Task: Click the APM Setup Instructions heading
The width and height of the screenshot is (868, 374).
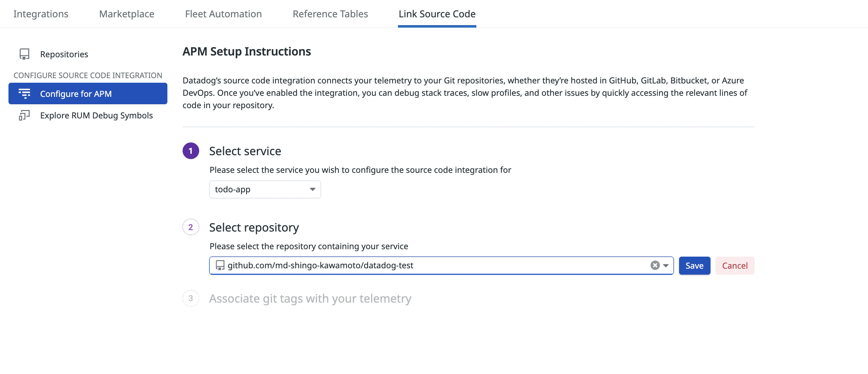Action: (247, 51)
